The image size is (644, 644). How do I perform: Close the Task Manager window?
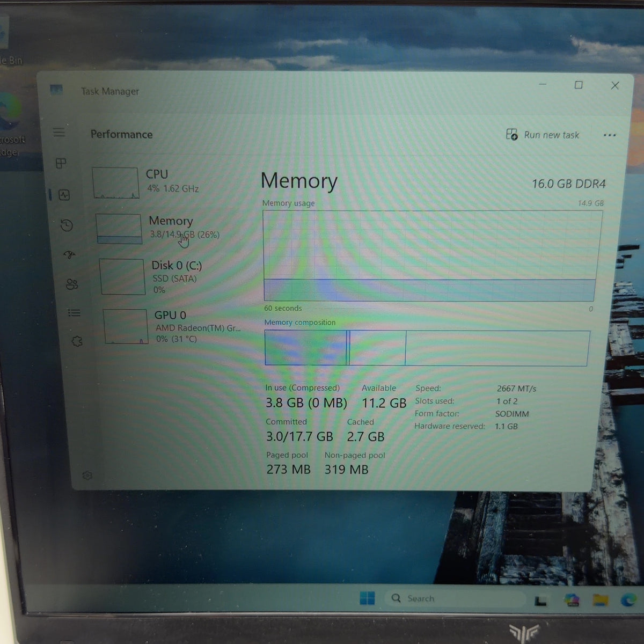[615, 85]
